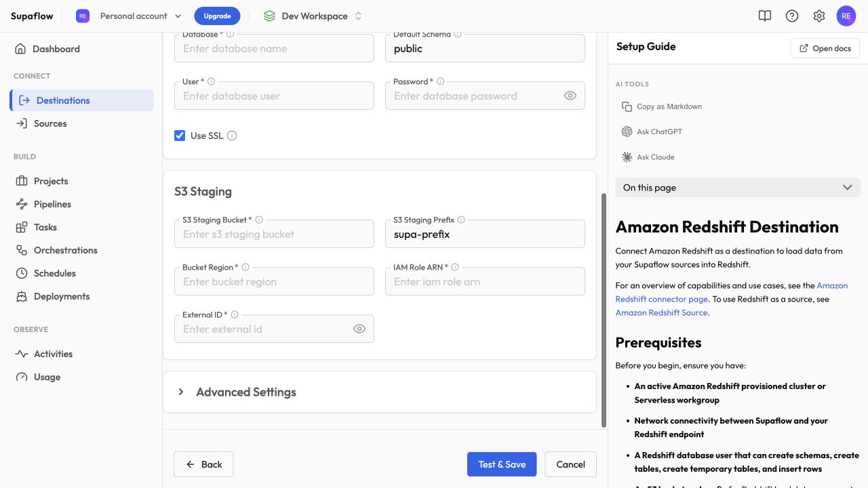
Task: Show info tooltip for S3 Staging Prefix
Action: pos(461,220)
